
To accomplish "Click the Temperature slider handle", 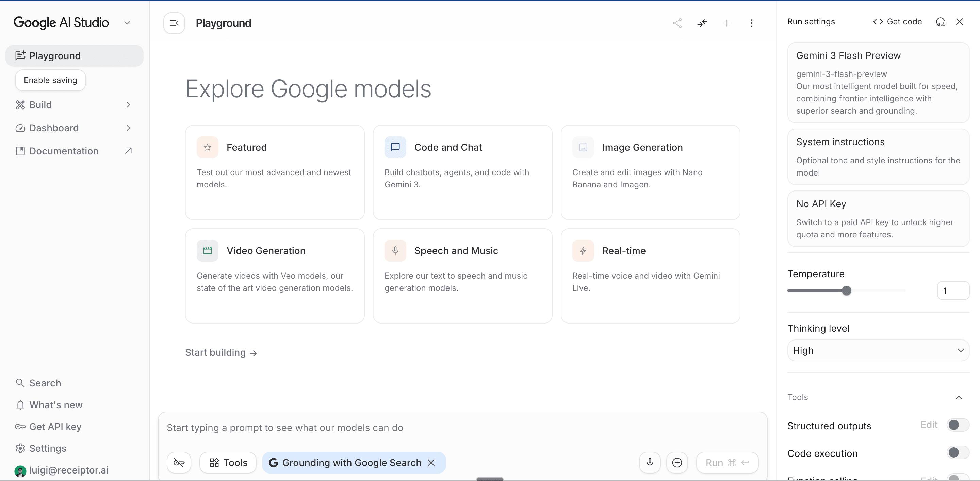I will point(846,291).
